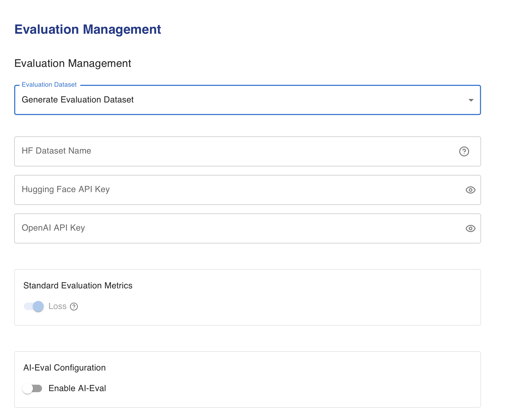
Task: Click the Loss label text
Action: (x=57, y=306)
